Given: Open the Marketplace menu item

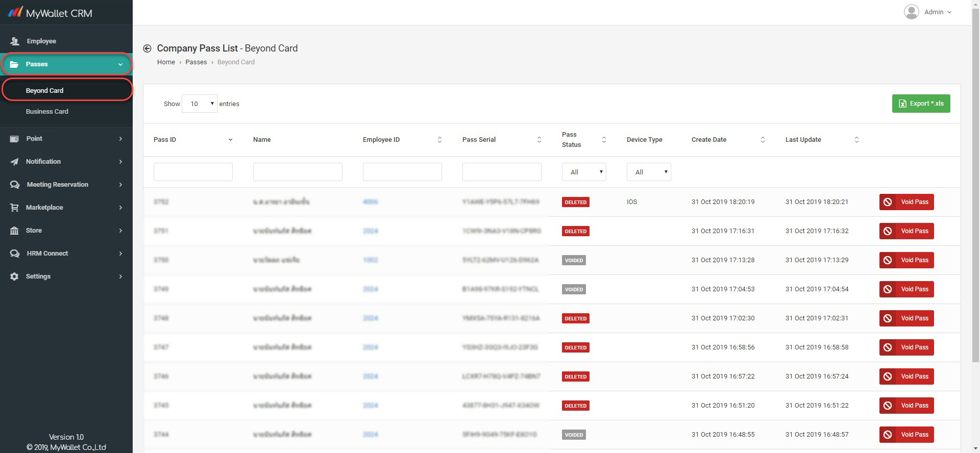Looking at the screenshot, I should click(66, 208).
